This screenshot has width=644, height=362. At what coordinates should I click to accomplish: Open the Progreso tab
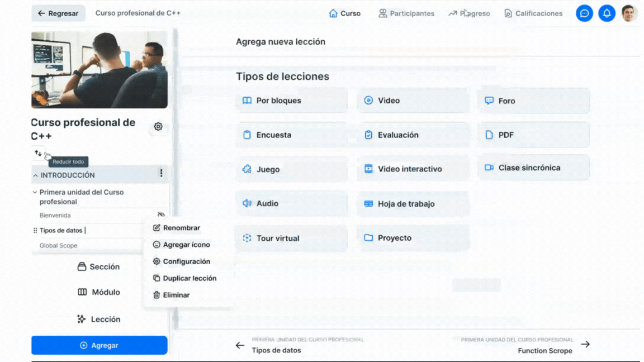(x=469, y=13)
